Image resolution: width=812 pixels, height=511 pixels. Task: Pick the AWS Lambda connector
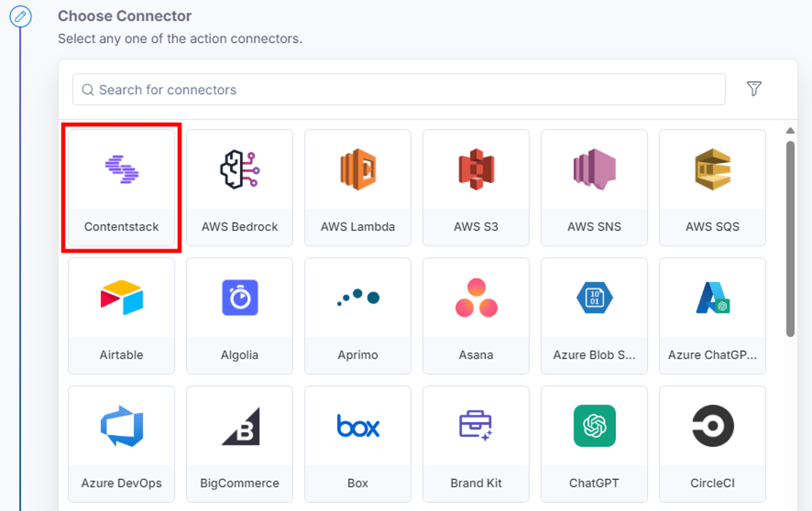pyautogui.click(x=358, y=188)
